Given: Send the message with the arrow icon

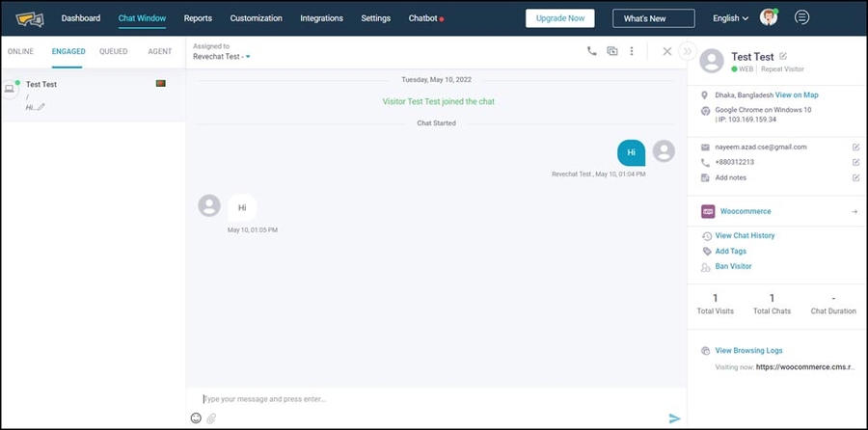Looking at the screenshot, I should [674, 417].
